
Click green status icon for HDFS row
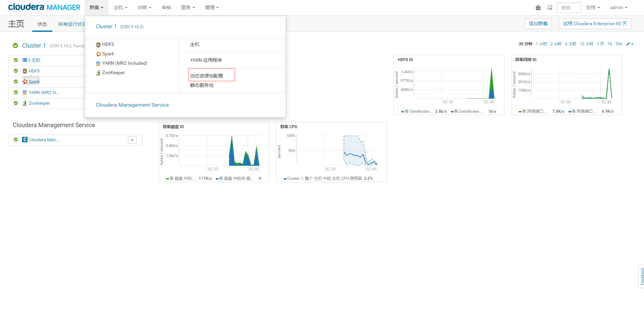tap(16, 71)
